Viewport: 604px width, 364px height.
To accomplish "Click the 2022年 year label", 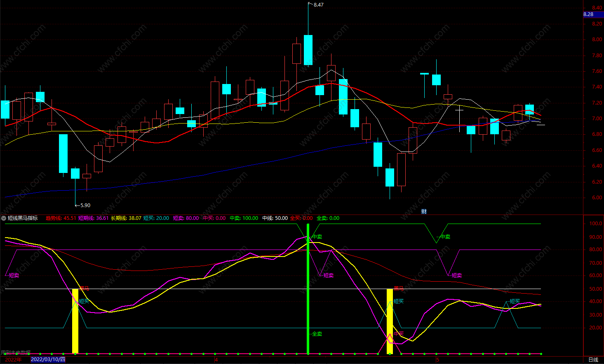I will [x=13, y=359].
